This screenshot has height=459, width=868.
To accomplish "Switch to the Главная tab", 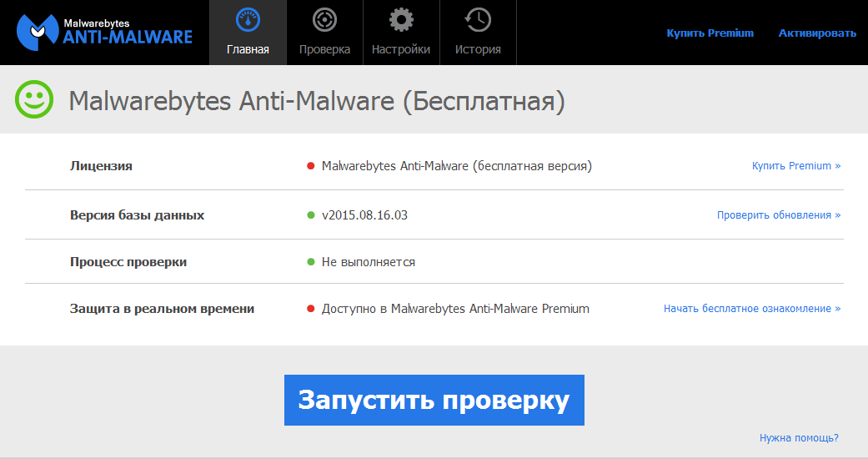I will [x=248, y=49].
